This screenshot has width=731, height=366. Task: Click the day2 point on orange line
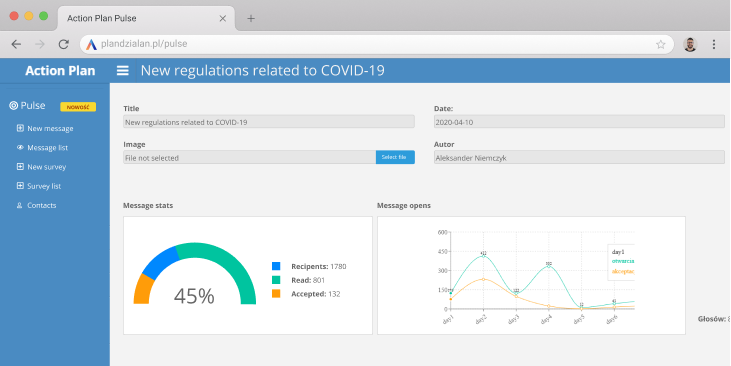coord(483,279)
